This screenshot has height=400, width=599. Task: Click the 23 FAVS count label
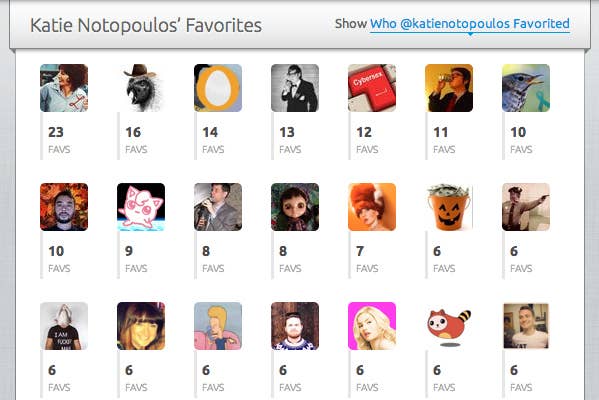(x=59, y=140)
